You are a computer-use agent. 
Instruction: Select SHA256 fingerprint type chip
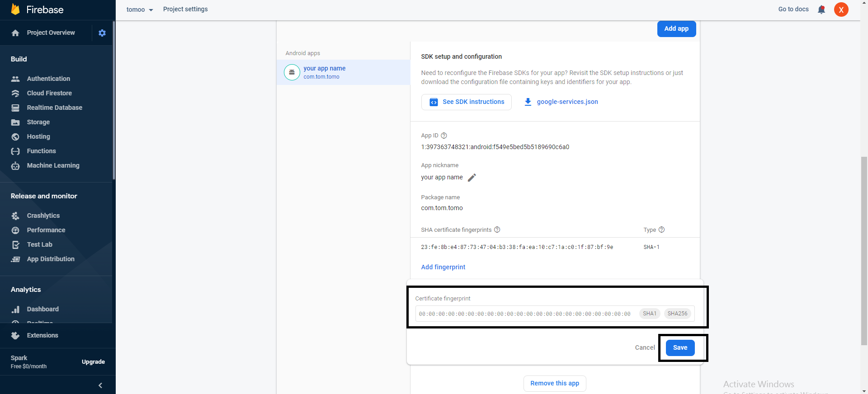pos(677,314)
